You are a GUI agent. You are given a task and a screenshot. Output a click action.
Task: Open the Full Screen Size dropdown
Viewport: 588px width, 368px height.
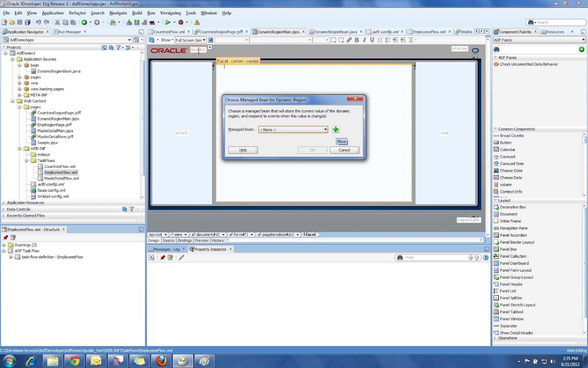coord(204,40)
